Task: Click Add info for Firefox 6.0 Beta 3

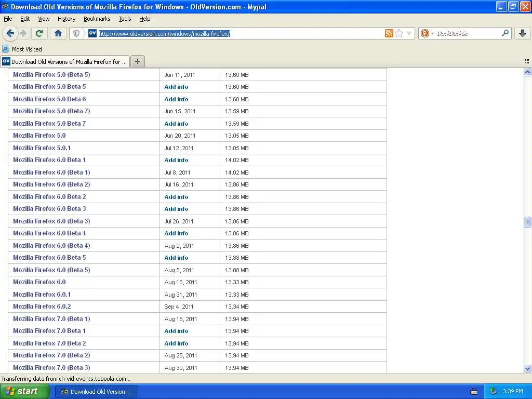Action: 176,209
